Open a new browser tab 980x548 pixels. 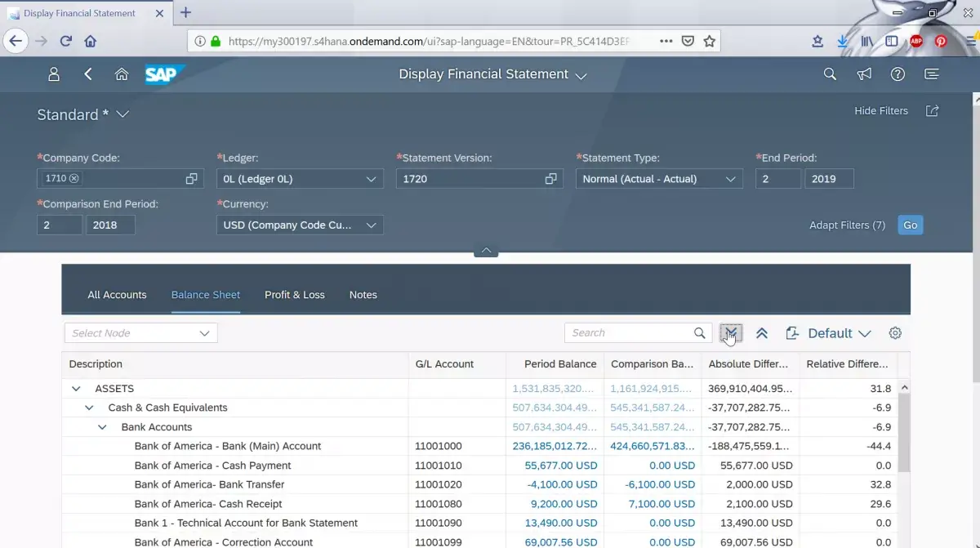(185, 12)
